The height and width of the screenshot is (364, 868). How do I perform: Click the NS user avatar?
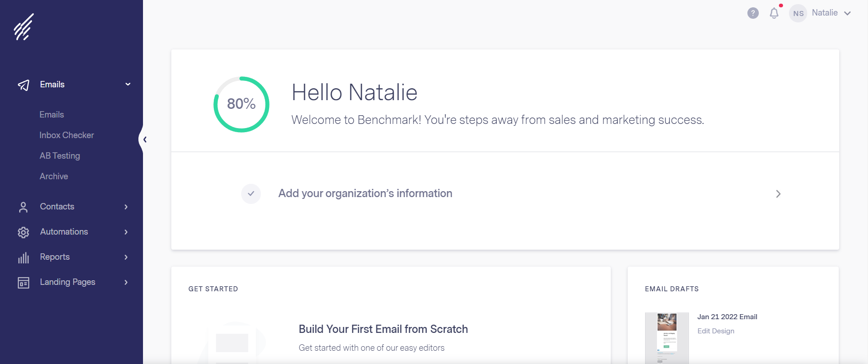click(x=798, y=13)
